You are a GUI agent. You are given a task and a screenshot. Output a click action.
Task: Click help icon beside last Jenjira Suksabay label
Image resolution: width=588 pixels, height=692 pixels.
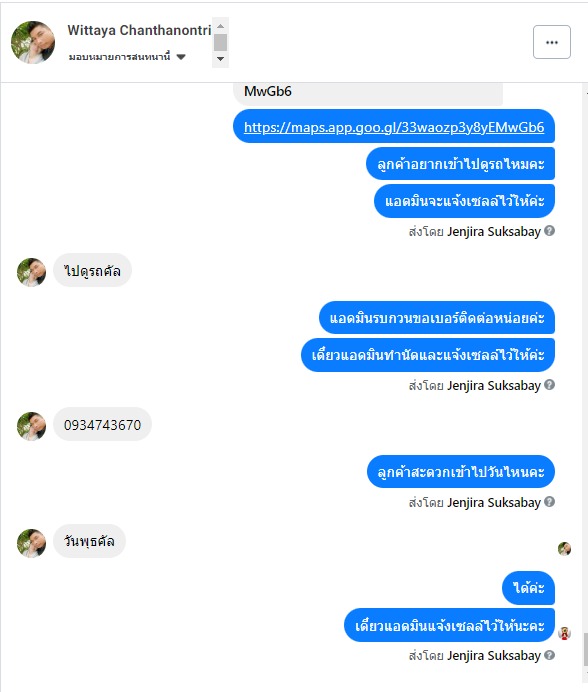550,655
